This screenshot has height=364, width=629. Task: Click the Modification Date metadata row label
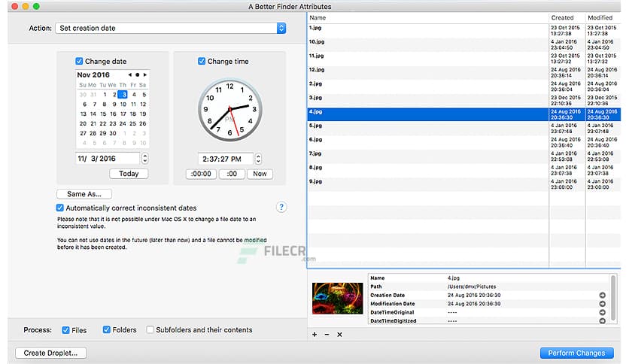392,304
